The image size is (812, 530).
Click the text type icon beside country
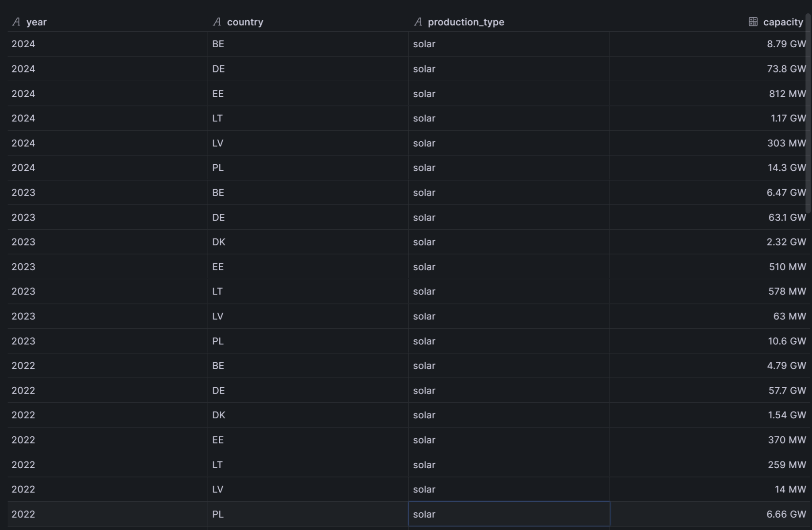coord(217,22)
